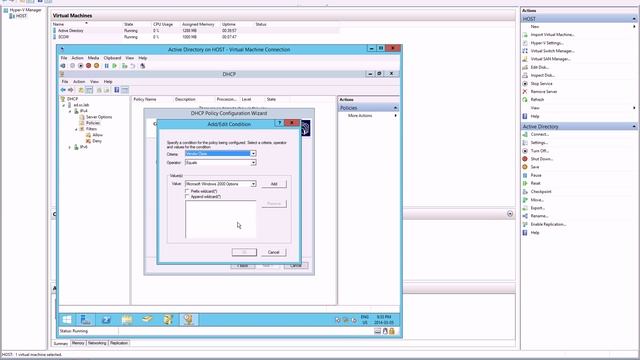Switch to the Networking tab in Hyper-V

(x=97, y=343)
